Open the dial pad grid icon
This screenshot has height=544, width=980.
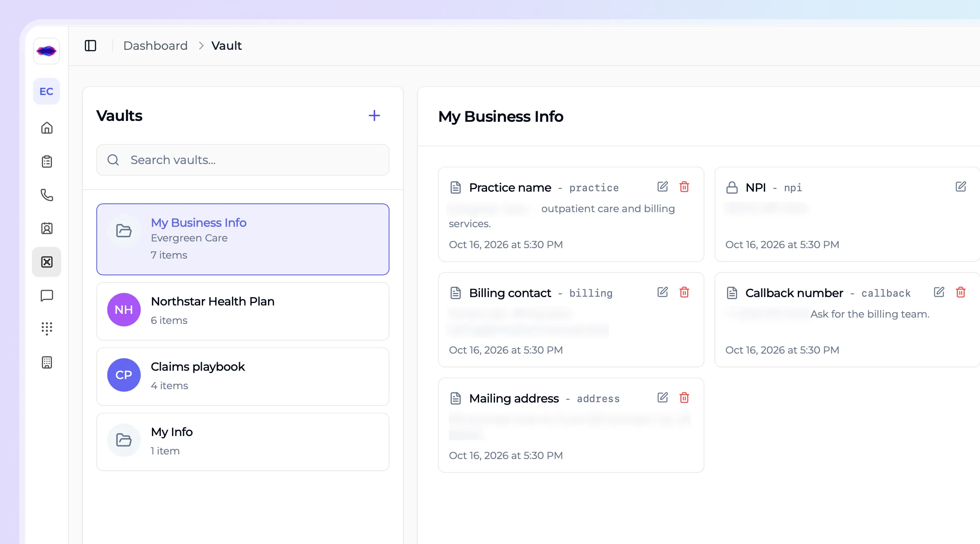click(x=46, y=329)
